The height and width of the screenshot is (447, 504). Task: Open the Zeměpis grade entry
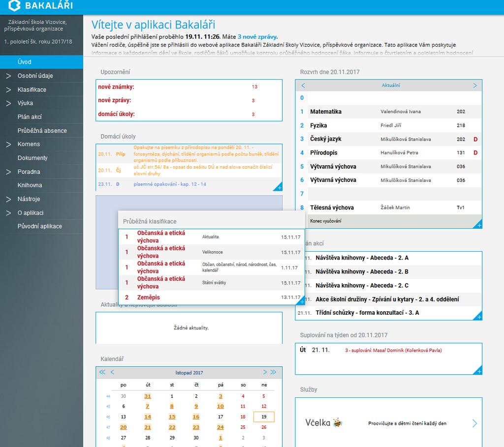(x=212, y=298)
